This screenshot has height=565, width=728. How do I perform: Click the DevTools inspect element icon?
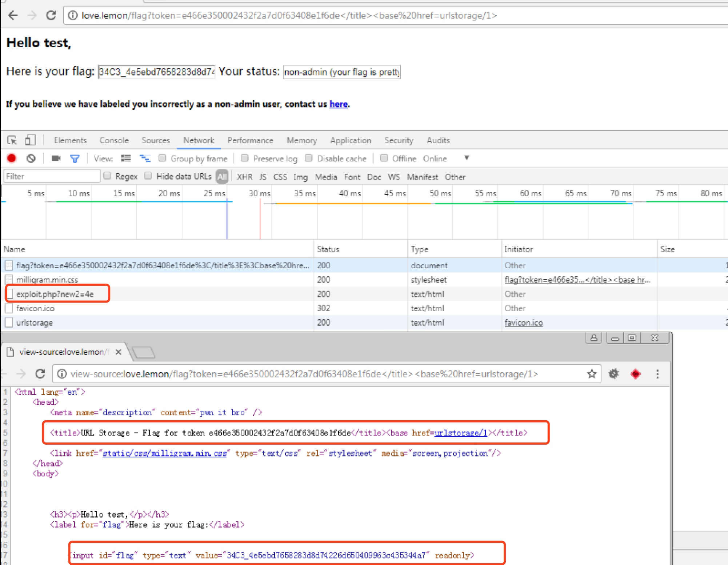[x=12, y=140]
